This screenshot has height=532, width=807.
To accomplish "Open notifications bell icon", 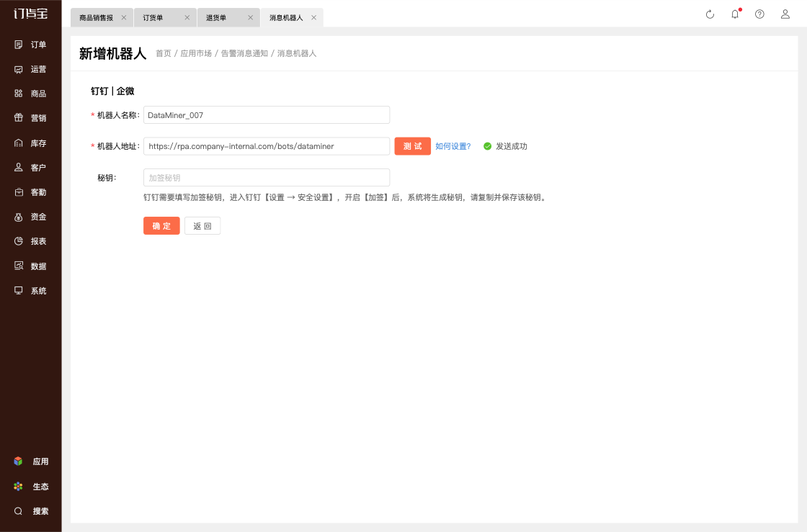I will pos(735,14).
